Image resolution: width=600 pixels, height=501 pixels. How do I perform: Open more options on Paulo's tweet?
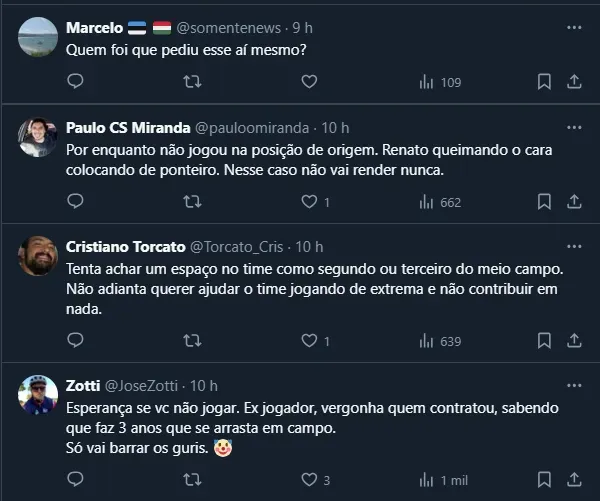click(574, 128)
